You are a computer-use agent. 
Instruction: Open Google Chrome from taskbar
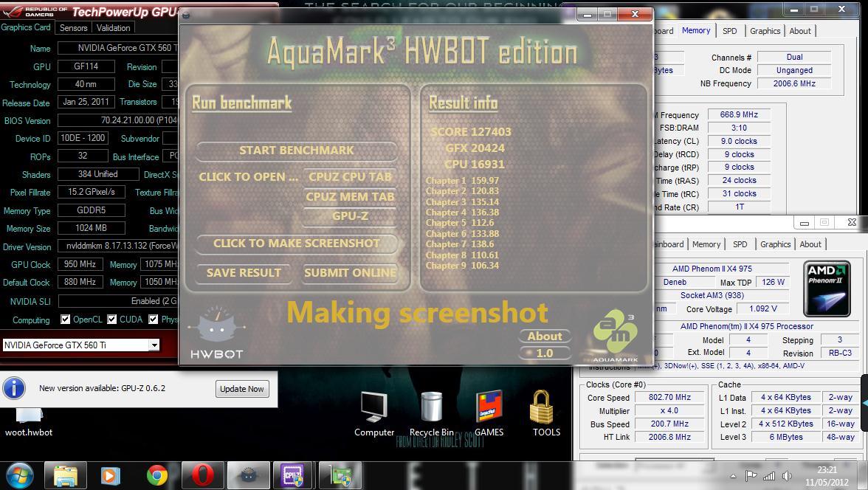(x=156, y=475)
